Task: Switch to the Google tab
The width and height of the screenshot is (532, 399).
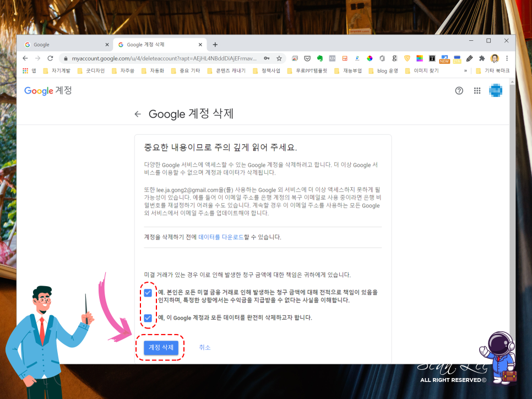Action: tap(64, 45)
